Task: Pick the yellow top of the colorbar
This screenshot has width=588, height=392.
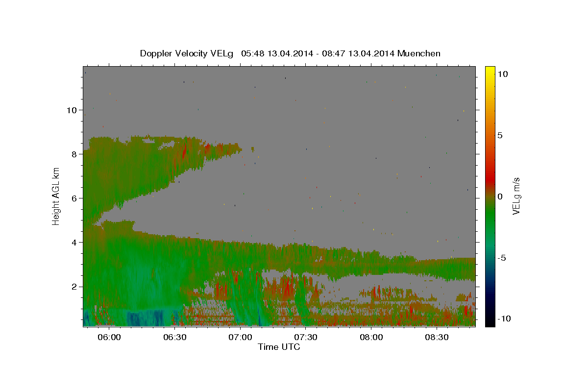Action: [490, 71]
